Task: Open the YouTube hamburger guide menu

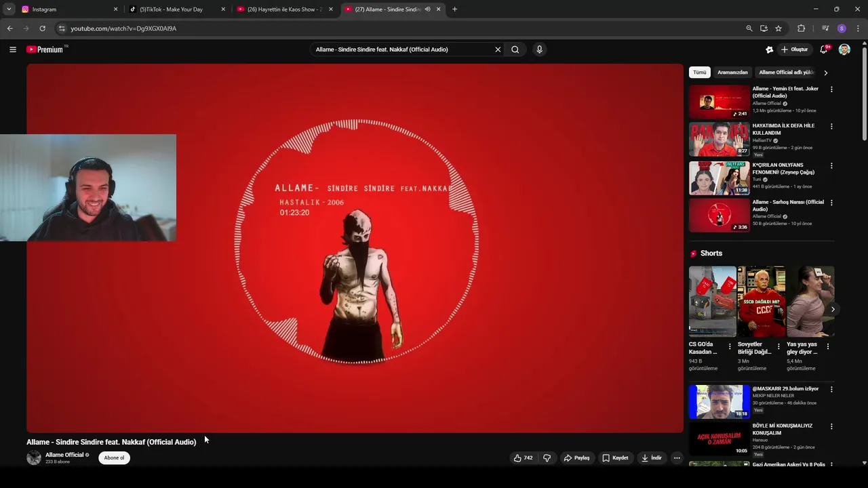Action: [13, 49]
